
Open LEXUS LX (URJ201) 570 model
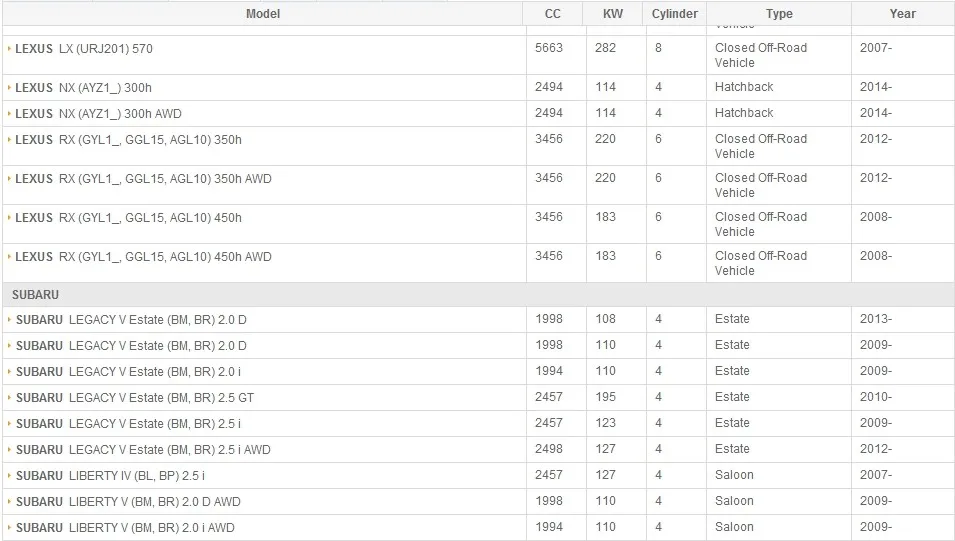pos(84,49)
